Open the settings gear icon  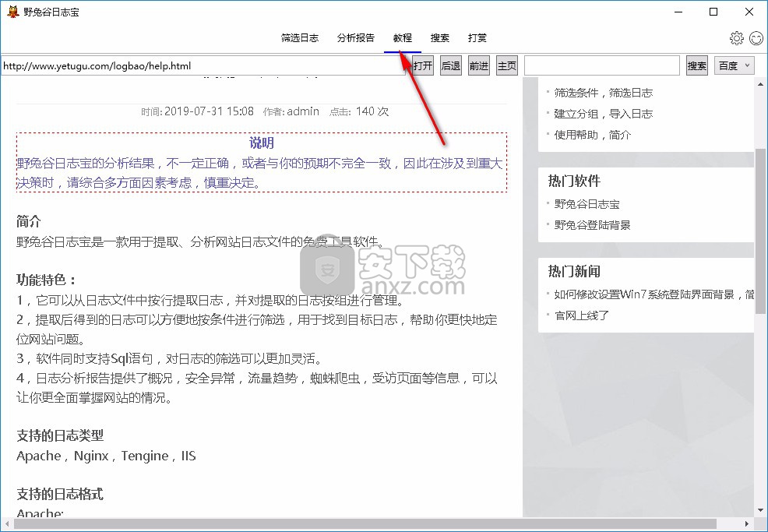point(736,38)
